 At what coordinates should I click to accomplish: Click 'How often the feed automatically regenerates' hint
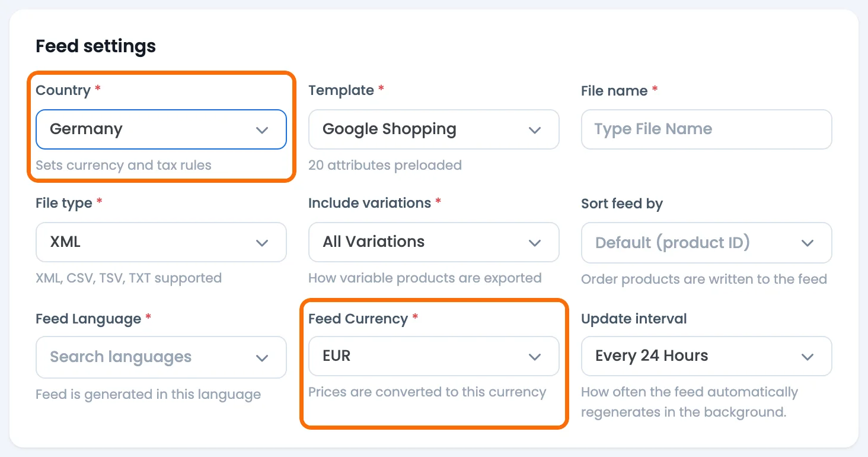coord(690,402)
